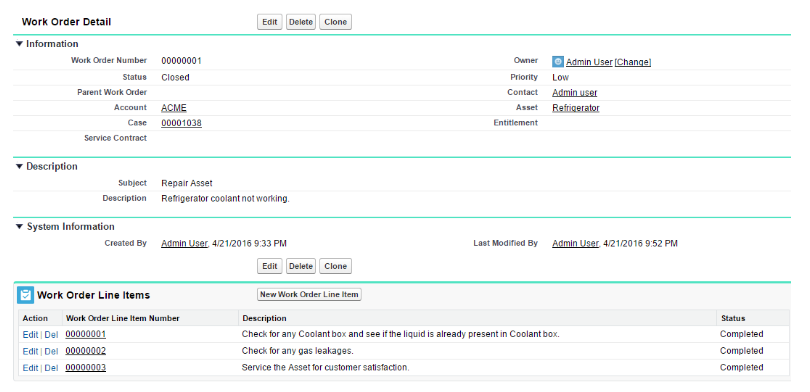
Task: Click the top Edit button
Action: [270, 22]
